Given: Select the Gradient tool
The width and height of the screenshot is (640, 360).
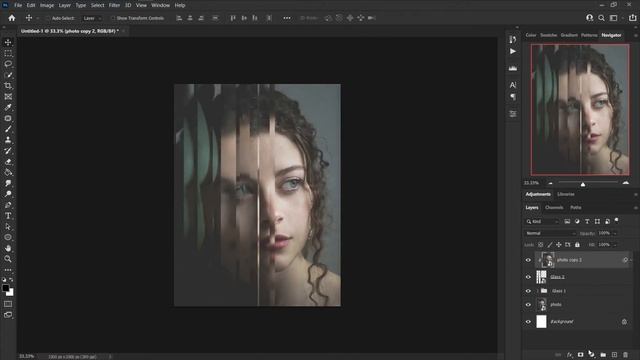Looking at the screenshot, I should point(8,172).
